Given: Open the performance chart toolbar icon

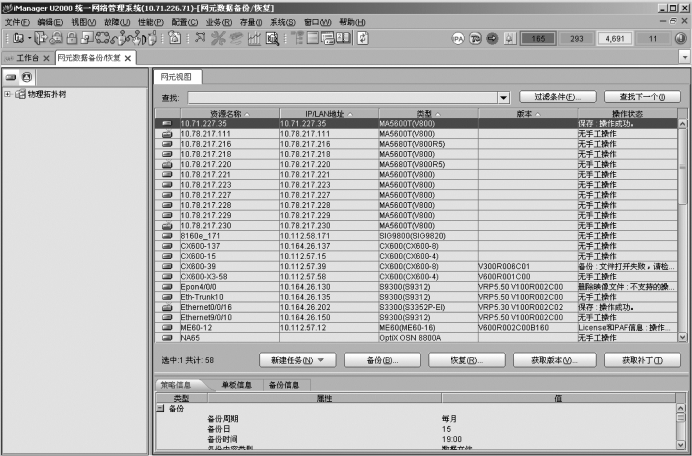Looking at the screenshot, I should point(254,39).
